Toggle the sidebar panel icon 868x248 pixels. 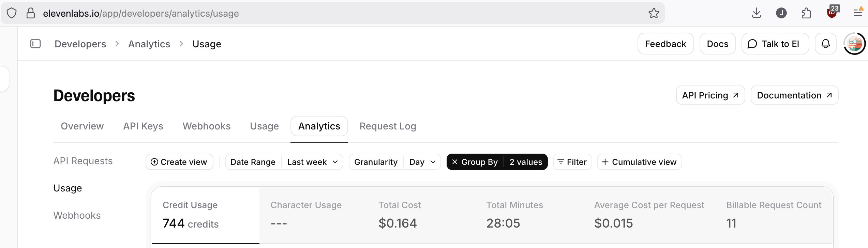pyautogui.click(x=35, y=44)
